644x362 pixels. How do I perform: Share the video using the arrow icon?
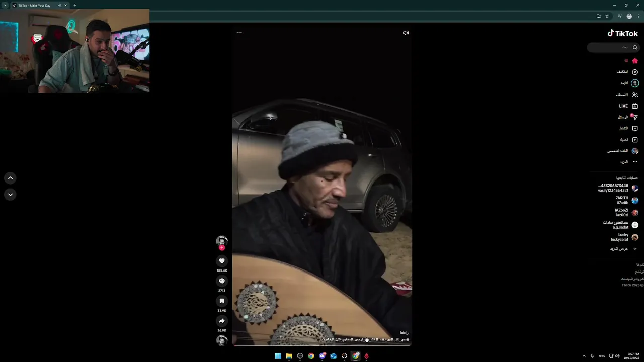[x=222, y=321]
